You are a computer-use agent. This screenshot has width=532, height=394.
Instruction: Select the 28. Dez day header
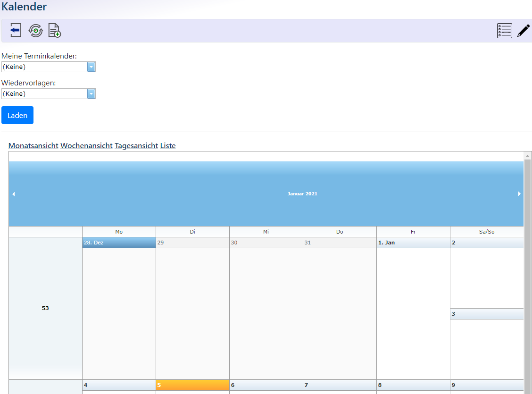(x=119, y=243)
